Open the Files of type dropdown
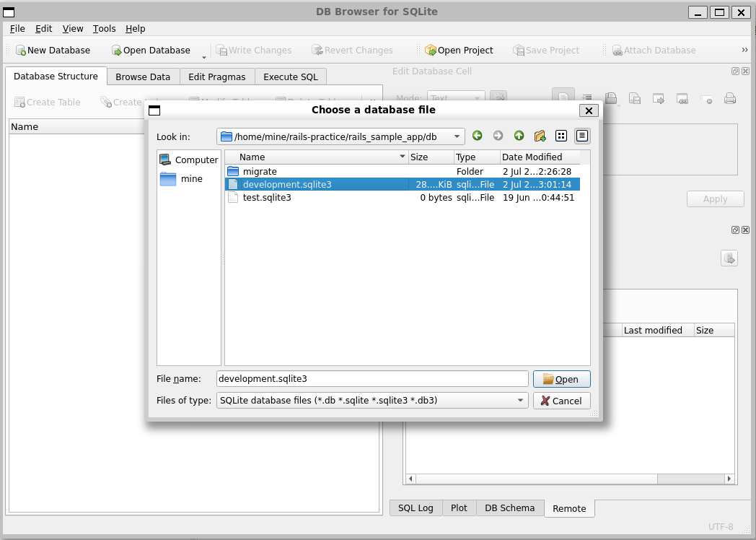Screen dimensions: 756x540 click(372, 401)
